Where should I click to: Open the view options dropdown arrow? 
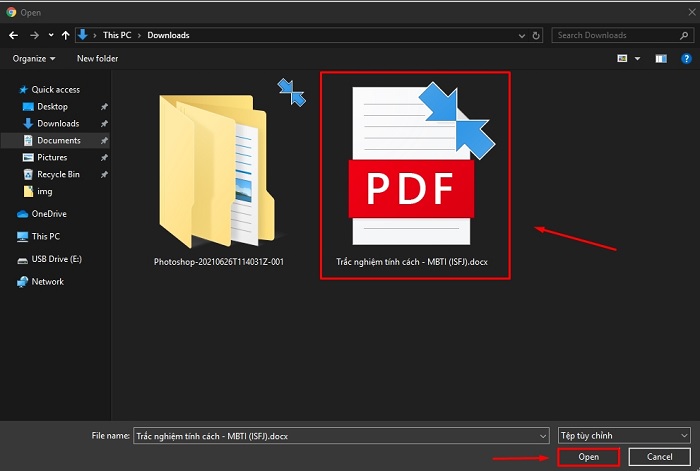point(638,59)
